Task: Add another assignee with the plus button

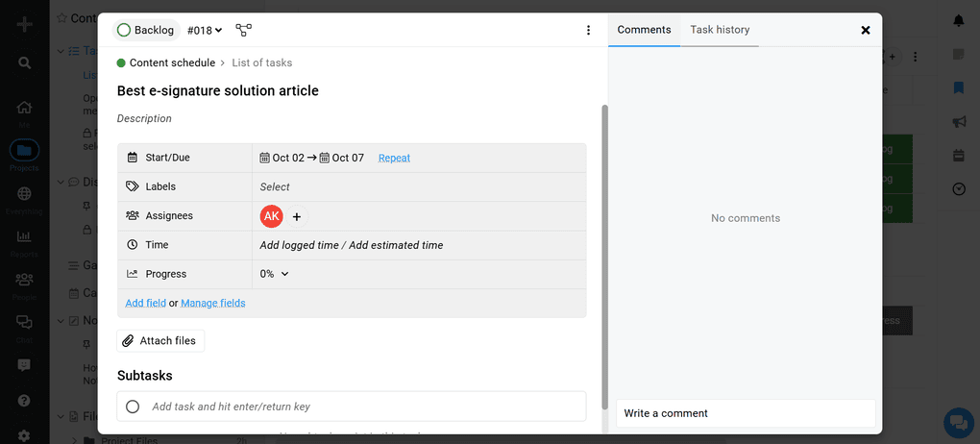Action: tap(297, 216)
